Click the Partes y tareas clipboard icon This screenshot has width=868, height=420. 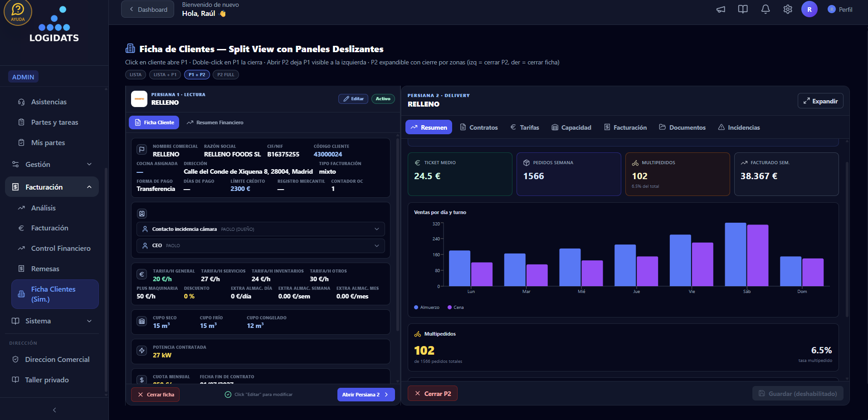click(21, 122)
